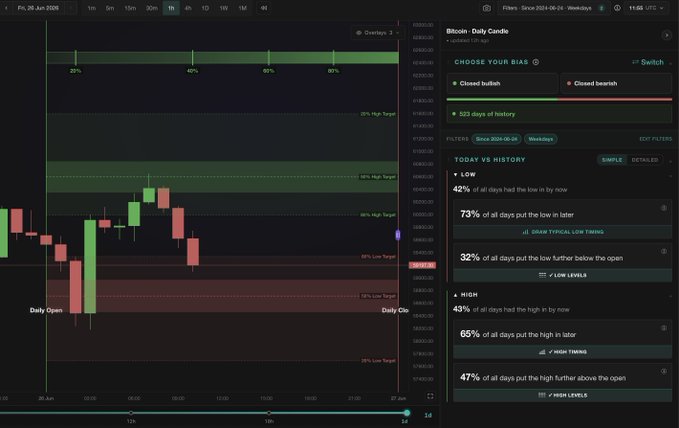Screen dimensions: 679x428
Task: Click the info icon beside the clock
Action: pos(617,8)
